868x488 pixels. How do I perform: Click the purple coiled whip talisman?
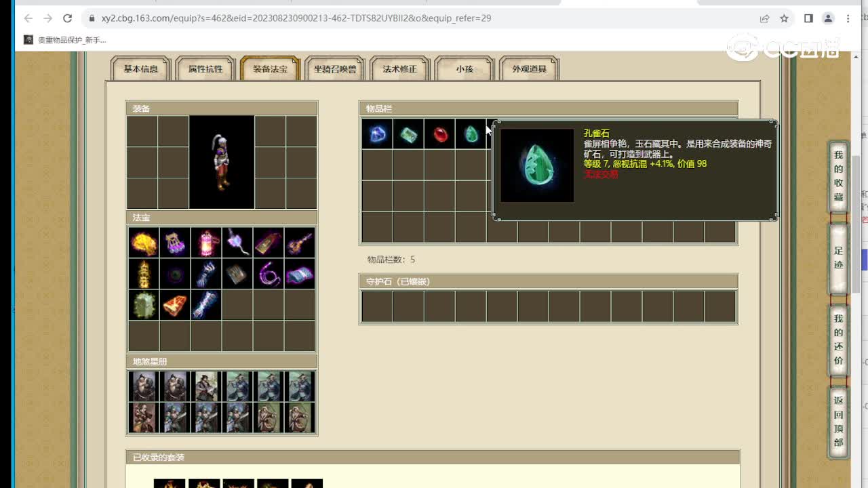click(x=269, y=274)
